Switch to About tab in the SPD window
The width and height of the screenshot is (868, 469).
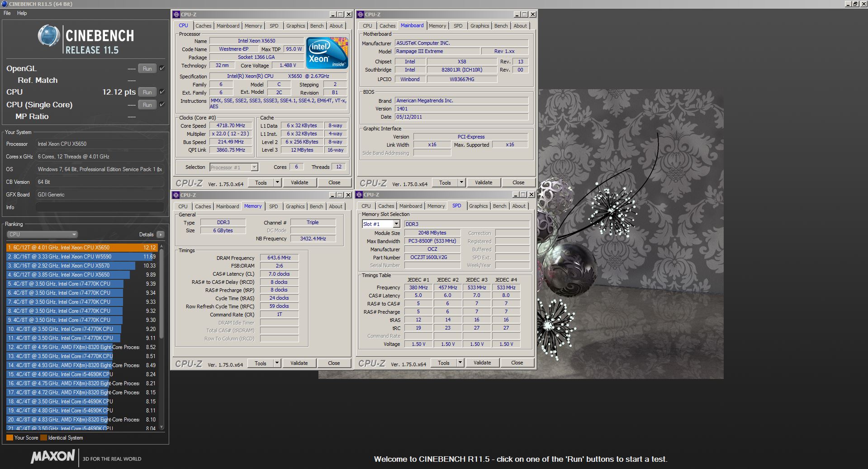519,206
